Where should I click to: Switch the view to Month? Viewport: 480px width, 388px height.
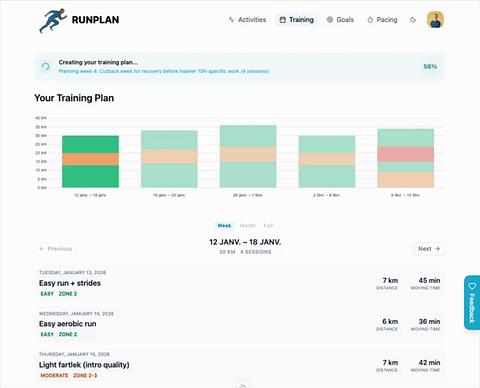click(247, 226)
